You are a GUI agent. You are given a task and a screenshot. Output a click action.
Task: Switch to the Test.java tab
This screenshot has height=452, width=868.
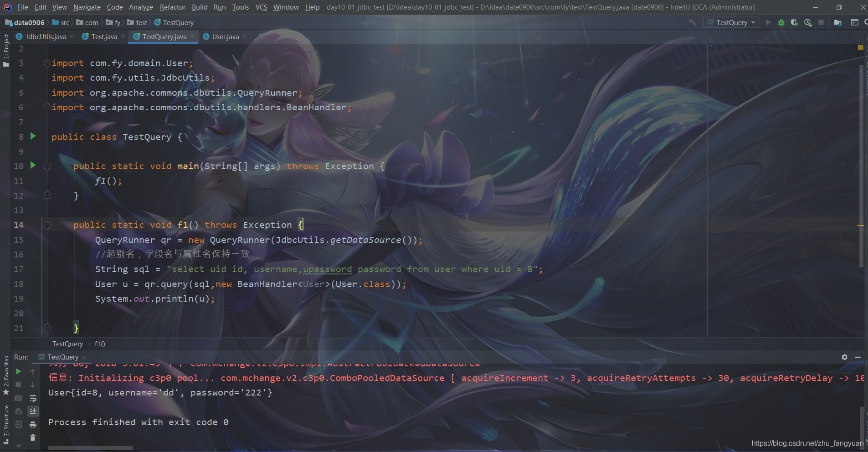coord(104,36)
